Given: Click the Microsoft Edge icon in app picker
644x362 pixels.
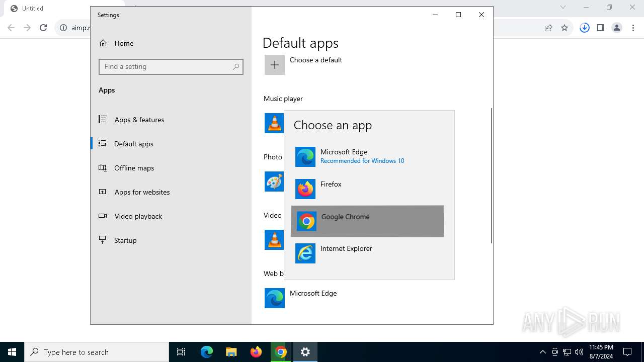Looking at the screenshot, I should (x=305, y=157).
